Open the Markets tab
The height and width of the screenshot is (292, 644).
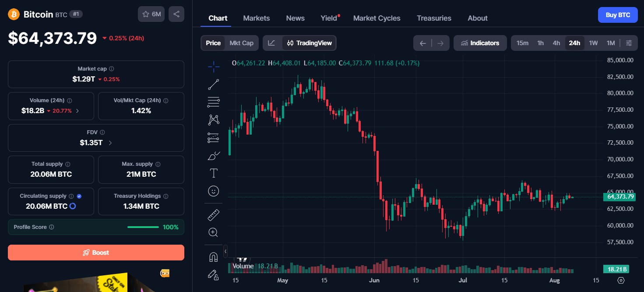point(257,18)
